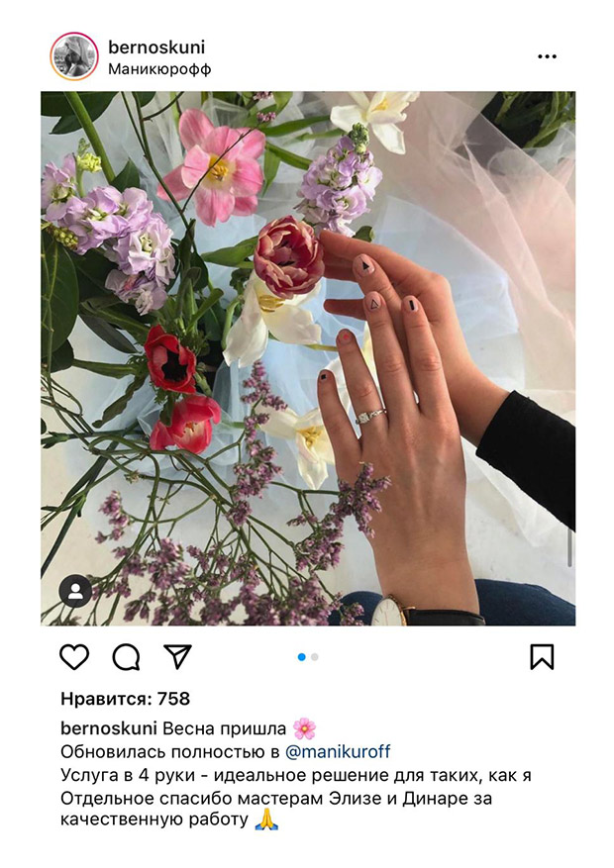Image resolution: width=614 pixels, height=868 pixels.
Task: Go to the second carousel slide dot
Action: click(315, 657)
